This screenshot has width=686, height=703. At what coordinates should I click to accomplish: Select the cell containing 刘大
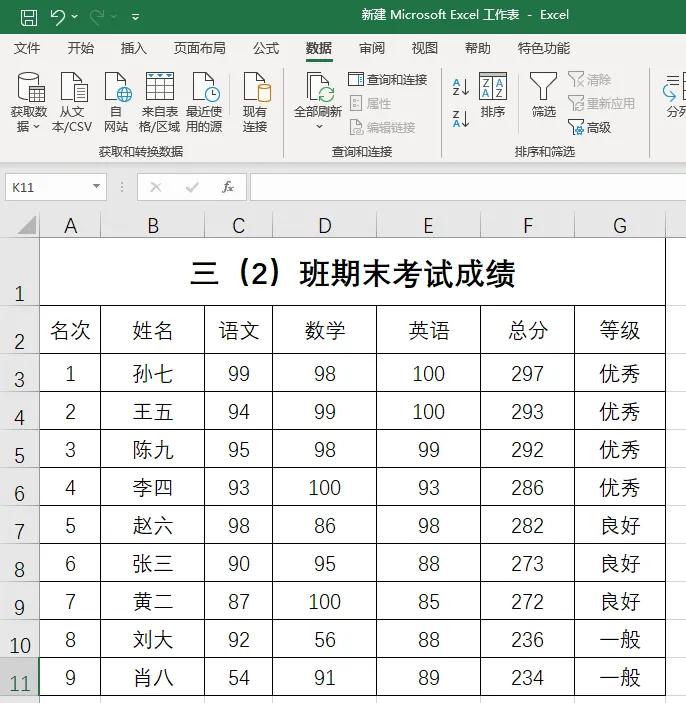[153, 639]
